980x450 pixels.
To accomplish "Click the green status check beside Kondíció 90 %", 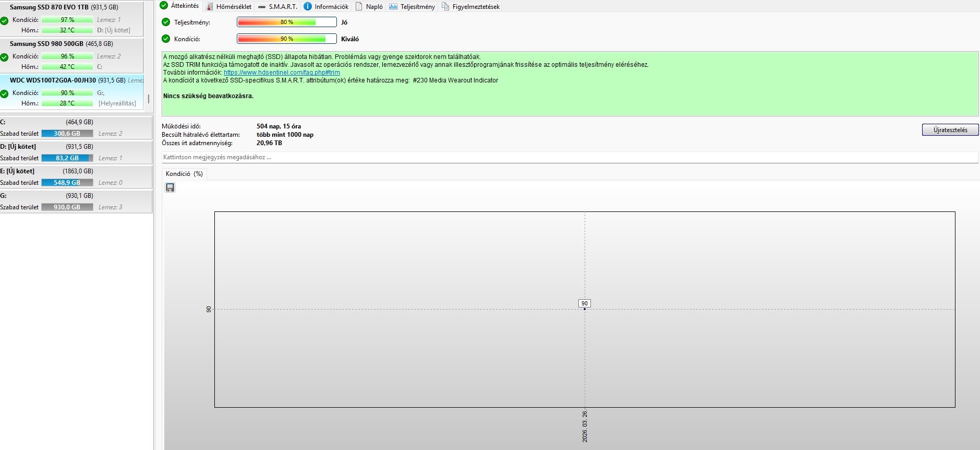I will [x=166, y=39].
